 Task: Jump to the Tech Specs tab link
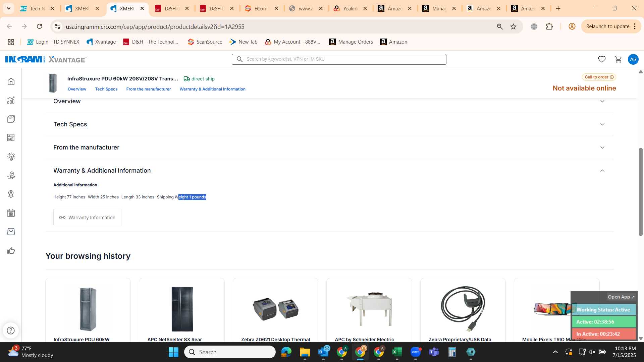coord(106,89)
